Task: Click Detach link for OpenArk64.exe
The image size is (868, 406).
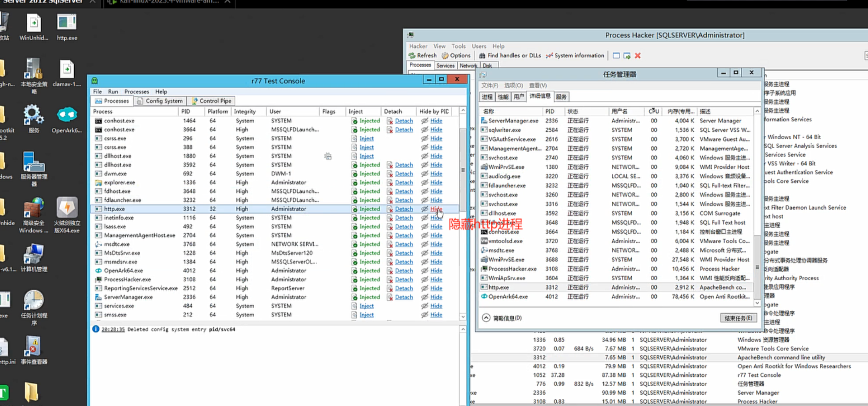Action: (404, 271)
